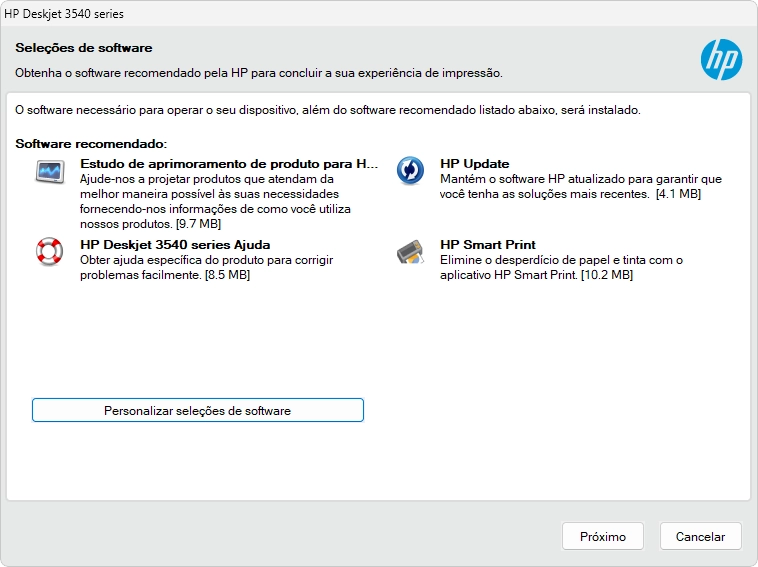
Task: Open Personalizar seleções de software
Action: [x=198, y=410]
